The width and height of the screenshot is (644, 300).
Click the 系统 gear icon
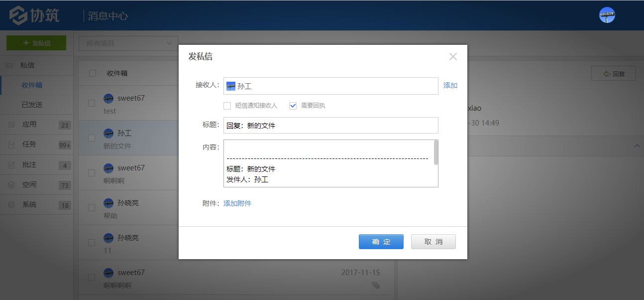[x=10, y=204]
